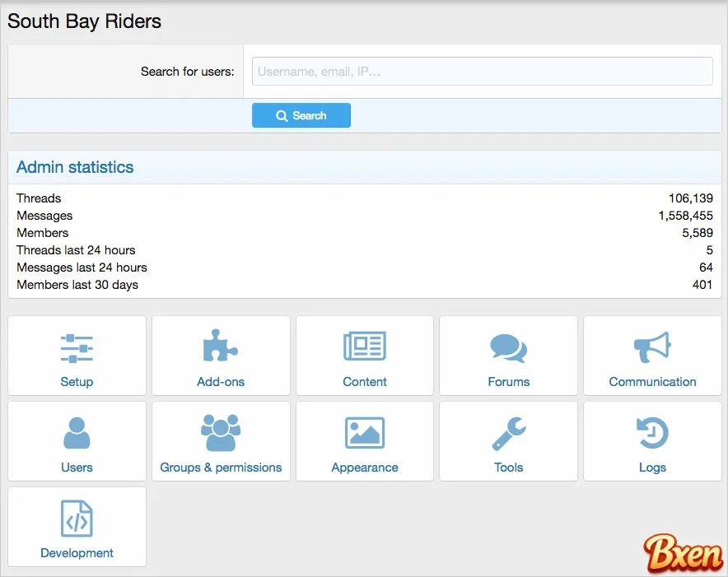Focus the Search for users input field
This screenshot has height=577, width=728.
pos(482,72)
